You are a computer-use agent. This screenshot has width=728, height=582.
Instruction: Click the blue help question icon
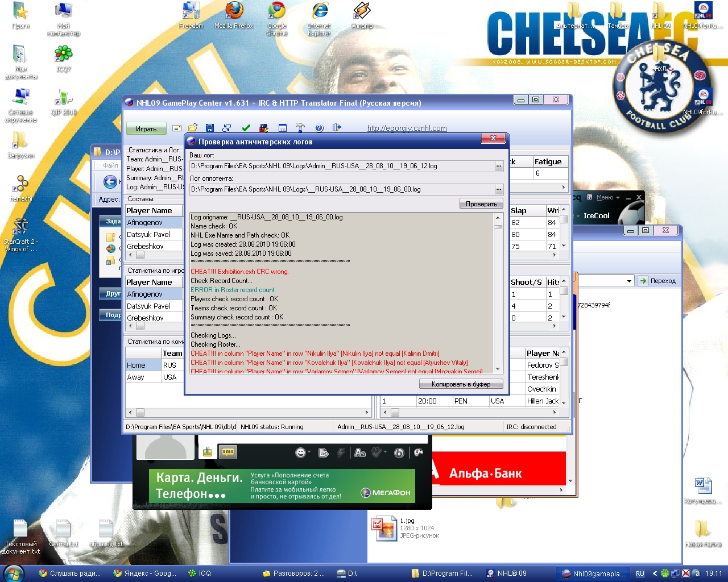(319, 128)
